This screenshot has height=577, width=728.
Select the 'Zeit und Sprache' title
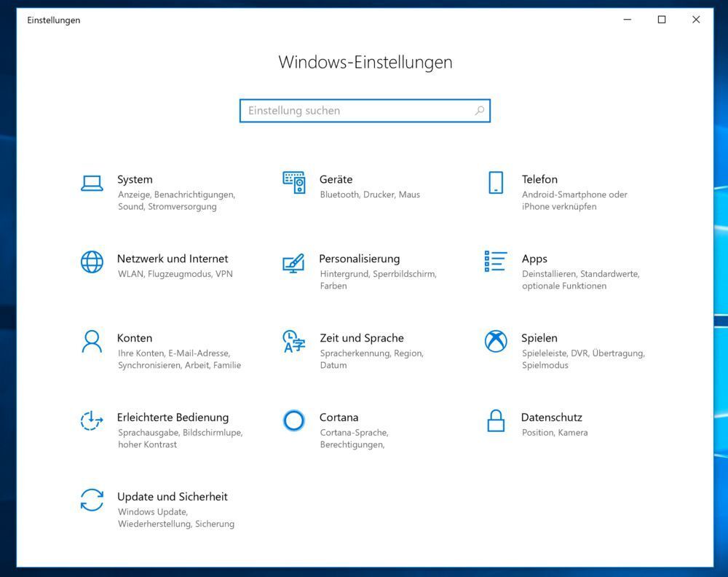(362, 338)
